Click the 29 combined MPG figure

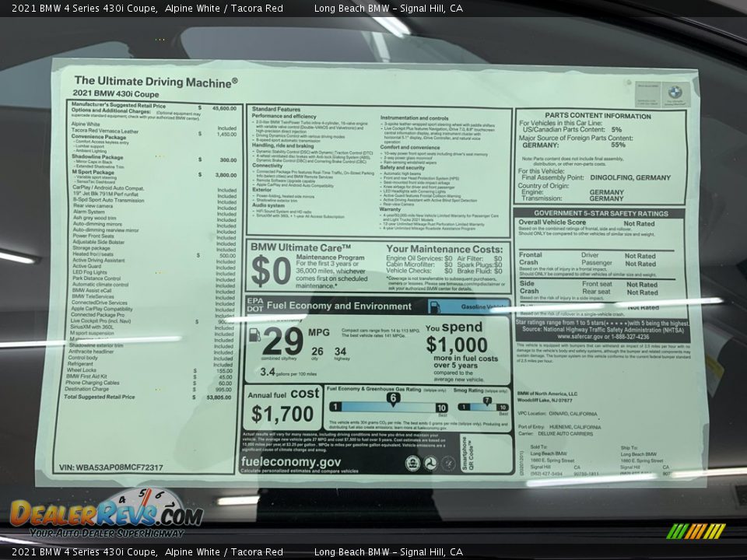point(282,341)
